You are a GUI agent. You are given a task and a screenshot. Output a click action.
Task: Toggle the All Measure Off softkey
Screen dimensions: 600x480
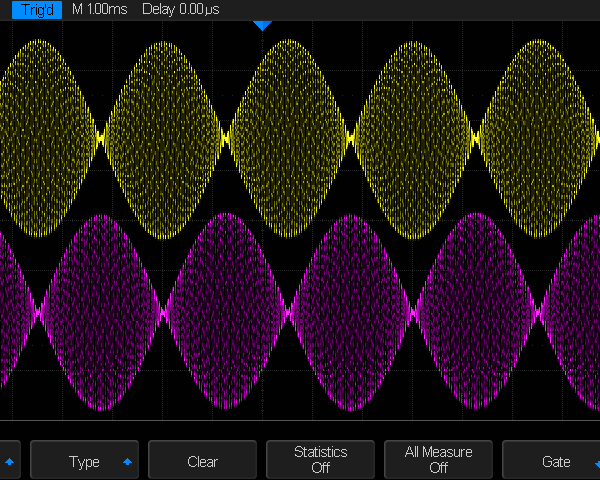click(438, 460)
